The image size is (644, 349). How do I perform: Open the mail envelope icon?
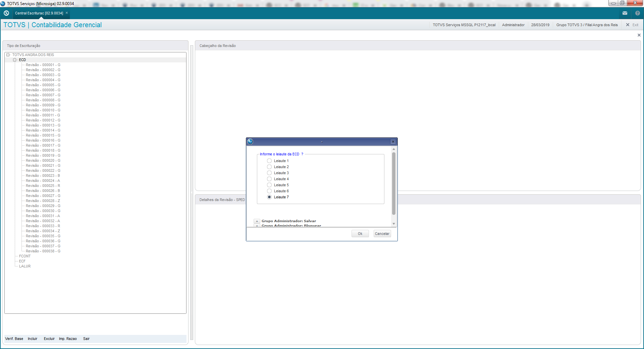(625, 13)
